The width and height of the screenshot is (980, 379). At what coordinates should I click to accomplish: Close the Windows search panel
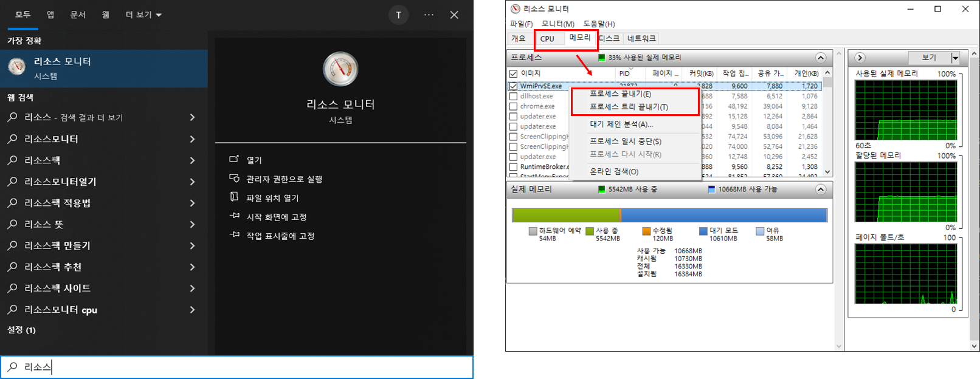click(454, 15)
